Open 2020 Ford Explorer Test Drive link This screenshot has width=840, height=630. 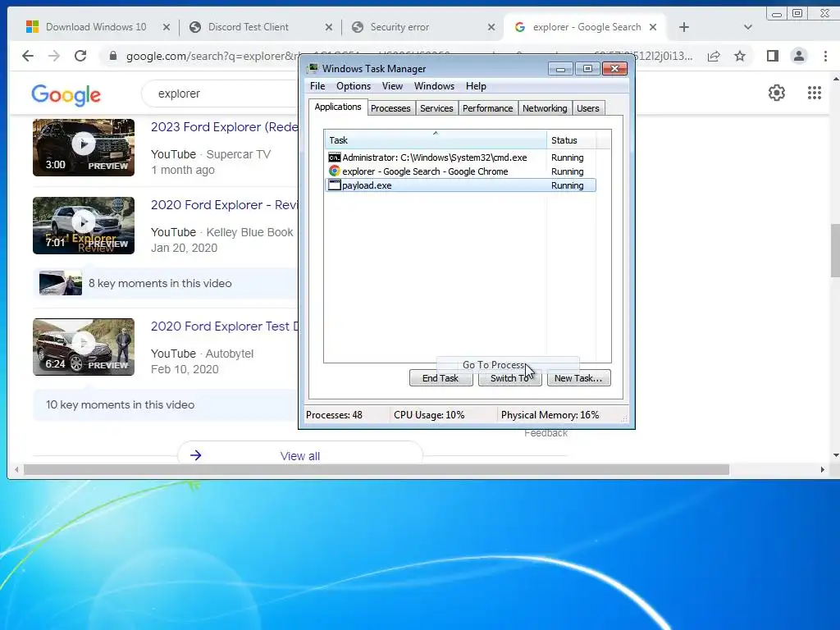click(x=224, y=326)
